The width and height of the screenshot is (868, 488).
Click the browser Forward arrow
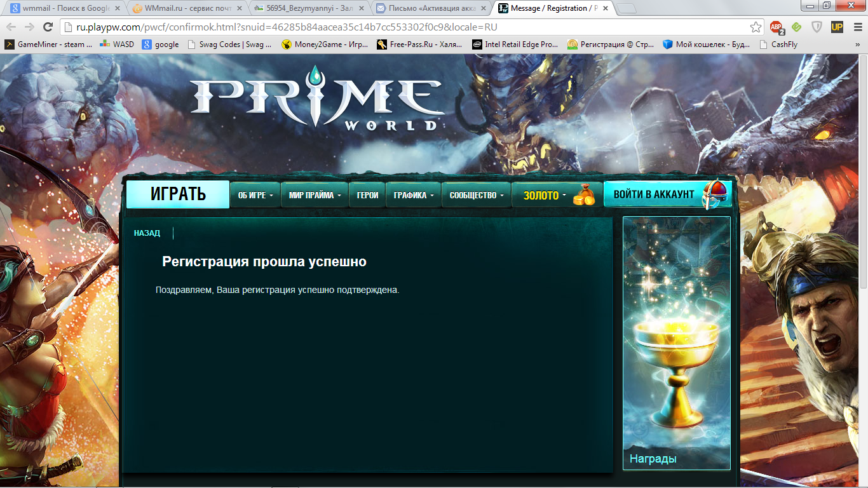click(x=29, y=27)
